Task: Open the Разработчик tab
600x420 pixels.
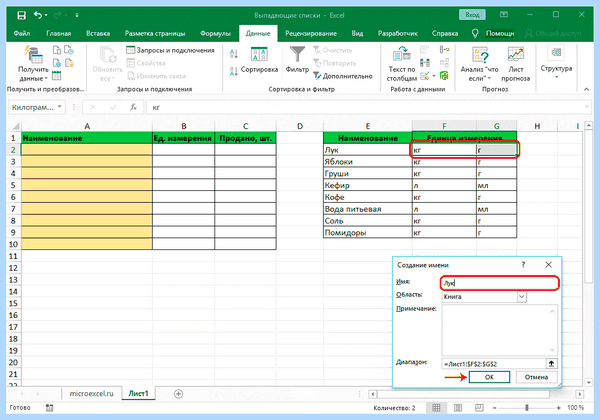Action: tap(398, 34)
